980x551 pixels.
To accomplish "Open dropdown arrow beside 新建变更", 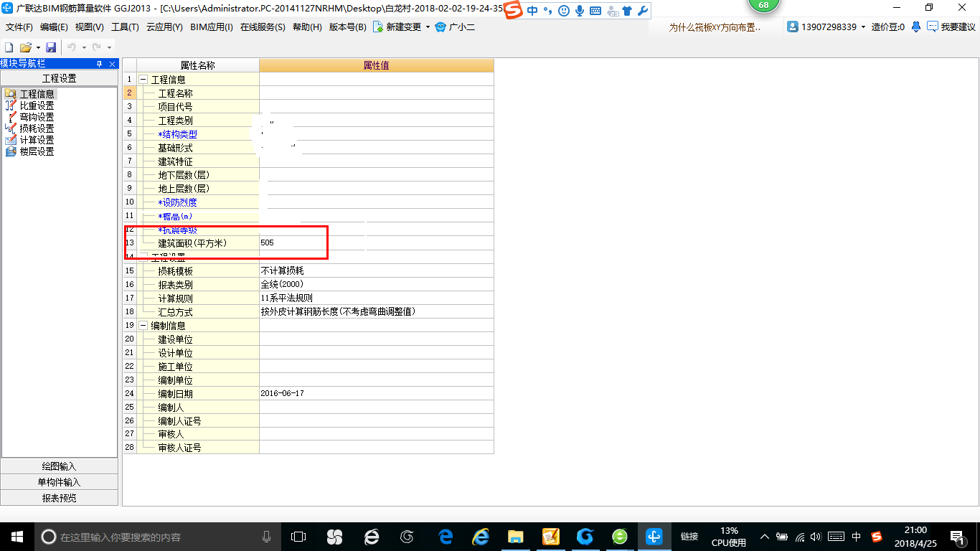I will tap(428, 27).
